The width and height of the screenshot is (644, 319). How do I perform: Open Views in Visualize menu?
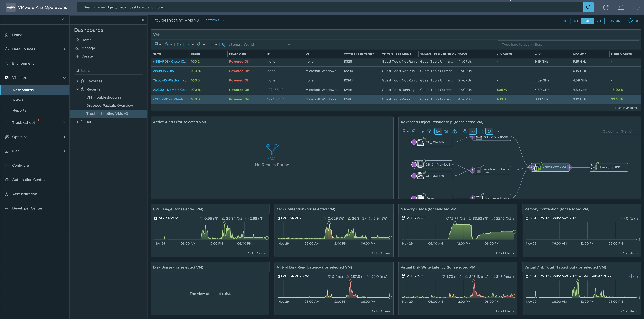[x=18, y=100]
